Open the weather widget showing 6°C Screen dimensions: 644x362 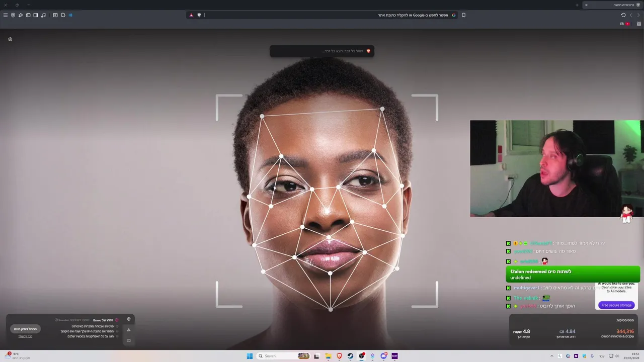(x=18, y=356)
